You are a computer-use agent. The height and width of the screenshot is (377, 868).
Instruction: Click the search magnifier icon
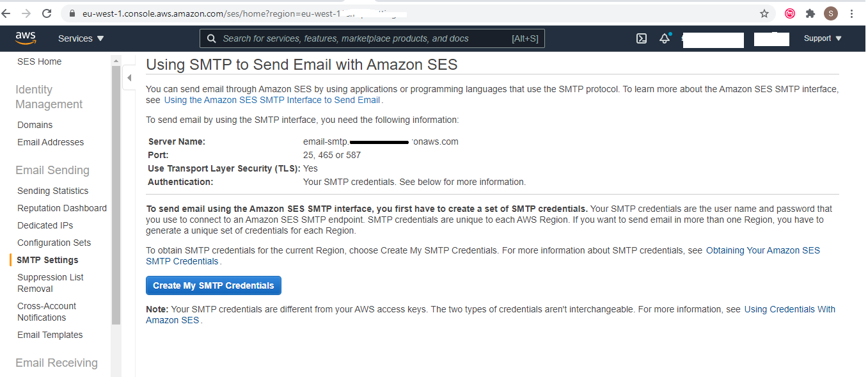(x=211, y=38)
